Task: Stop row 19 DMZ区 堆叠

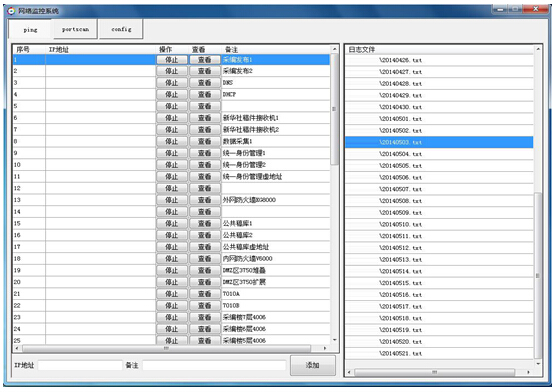Action: [x=171, y=271]
